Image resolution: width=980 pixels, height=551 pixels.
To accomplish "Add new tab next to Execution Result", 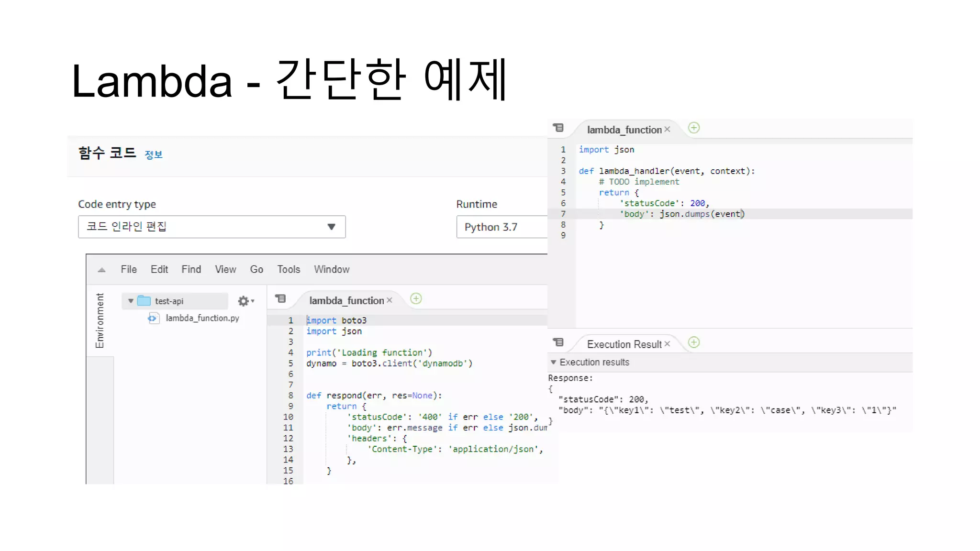I will (693, 342).
